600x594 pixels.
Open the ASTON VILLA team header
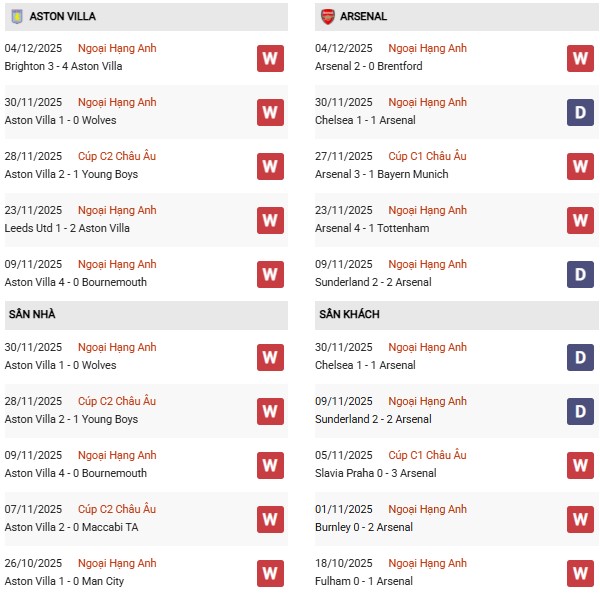(63, 17)
